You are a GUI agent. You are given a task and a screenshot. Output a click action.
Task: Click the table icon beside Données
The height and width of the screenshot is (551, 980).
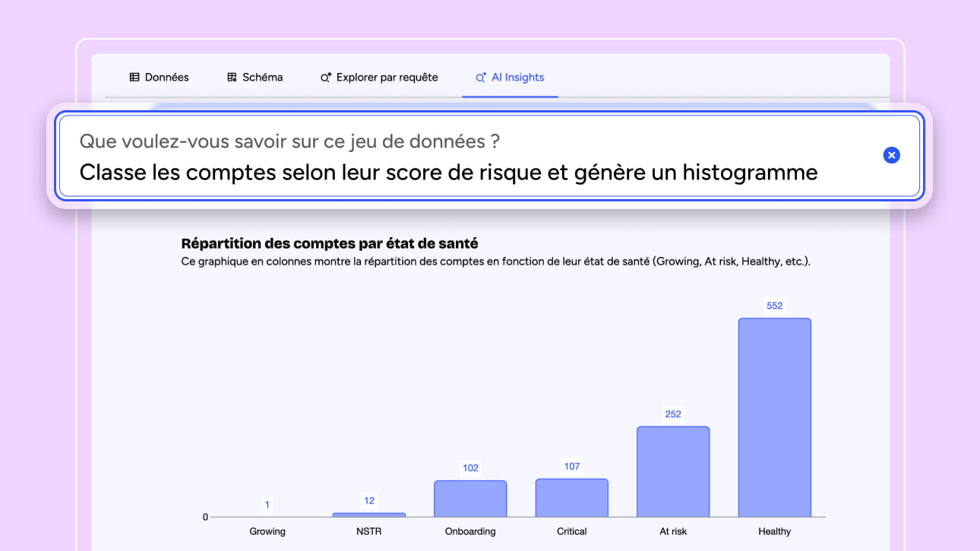134,78
